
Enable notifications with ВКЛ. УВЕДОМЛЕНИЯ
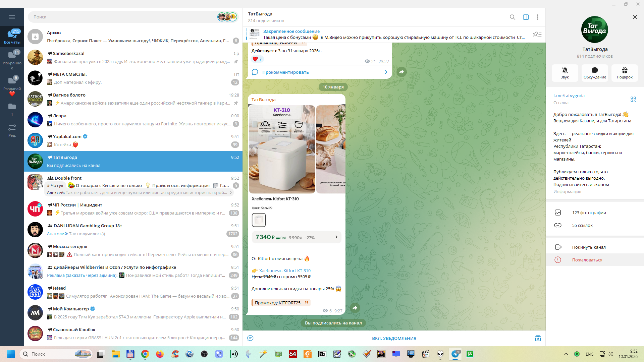pos(394,338)
